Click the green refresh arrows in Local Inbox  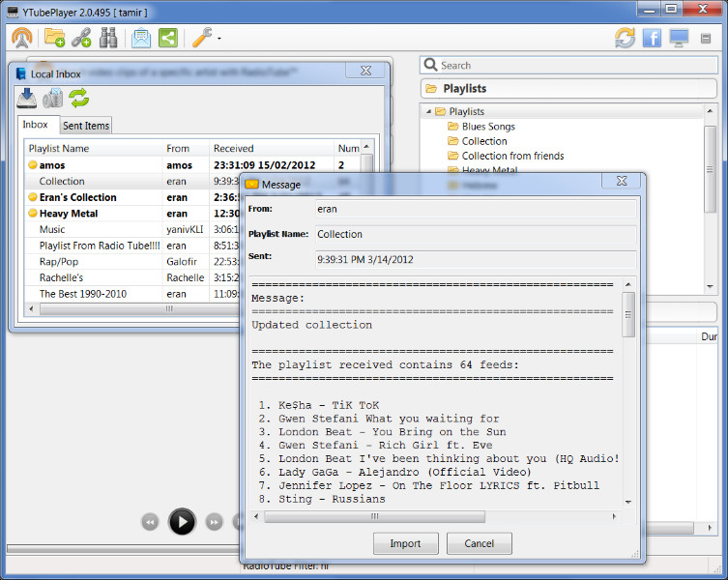[78, 98]
